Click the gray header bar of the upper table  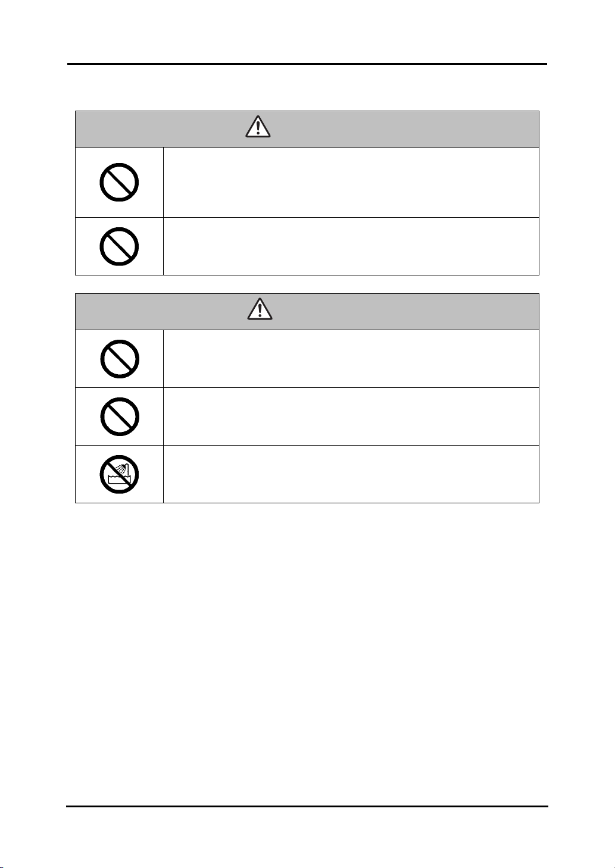point(307,129)
